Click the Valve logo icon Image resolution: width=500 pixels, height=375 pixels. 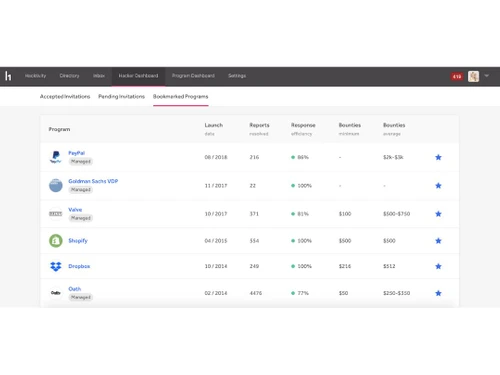(x=56, y=214)
